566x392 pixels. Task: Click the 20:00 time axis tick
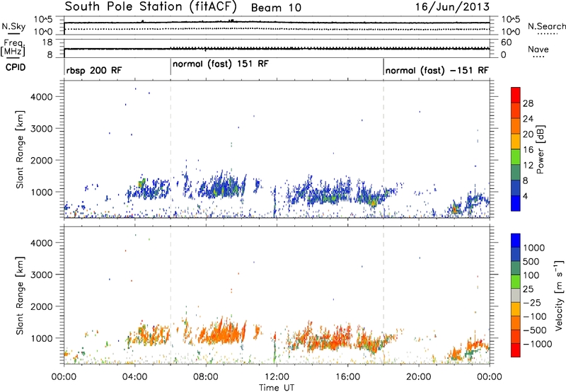tap(419, 377)
